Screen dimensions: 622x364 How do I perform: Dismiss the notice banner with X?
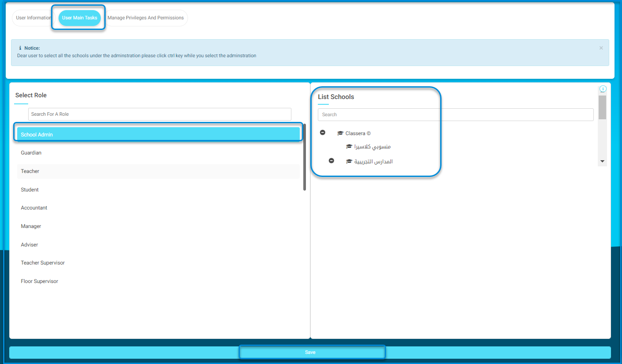coord(601,48)
